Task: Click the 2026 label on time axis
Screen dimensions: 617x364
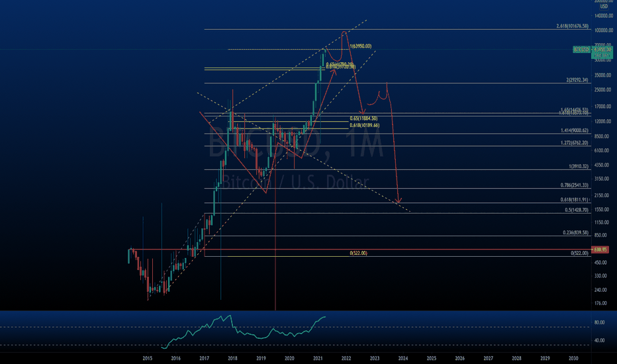Action: tap(459, 358)
